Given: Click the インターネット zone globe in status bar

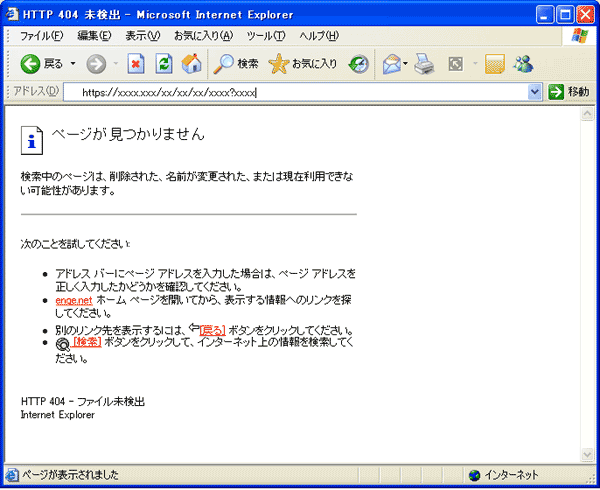Looking at the screenshot, I should 474,475.
